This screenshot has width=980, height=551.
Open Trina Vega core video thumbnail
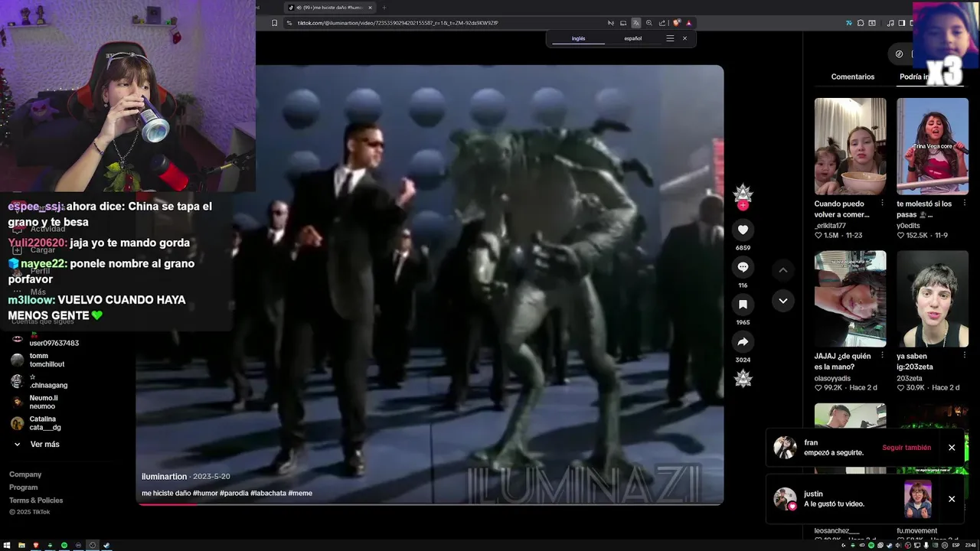click(933, 146)
